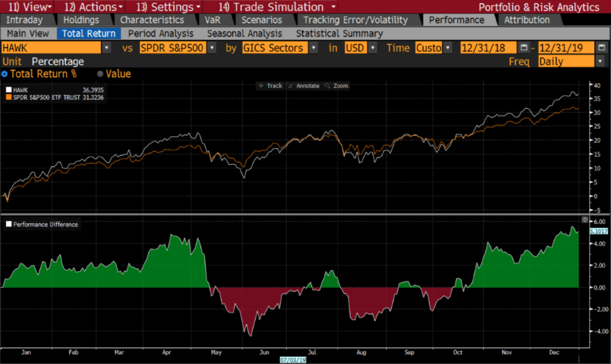Open the Period Analysis sub-tab
This screenshot has width=611, height=364.
click(x=161, y=33)
